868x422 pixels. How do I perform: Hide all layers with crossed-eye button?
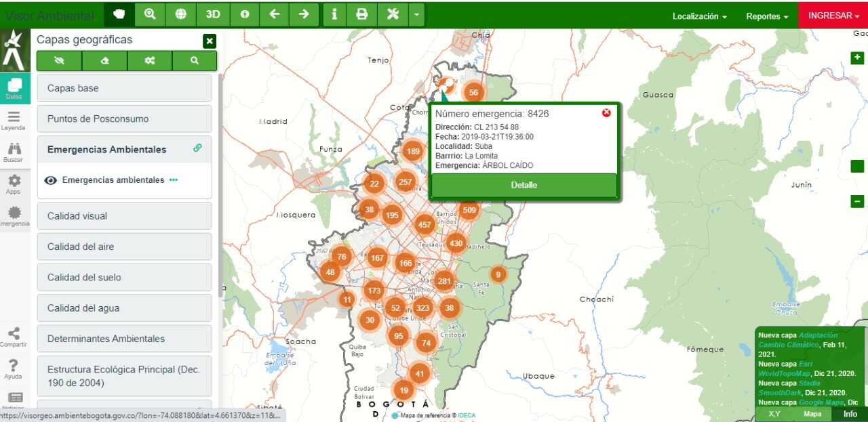pyautogui.click(x=59, y=60)
